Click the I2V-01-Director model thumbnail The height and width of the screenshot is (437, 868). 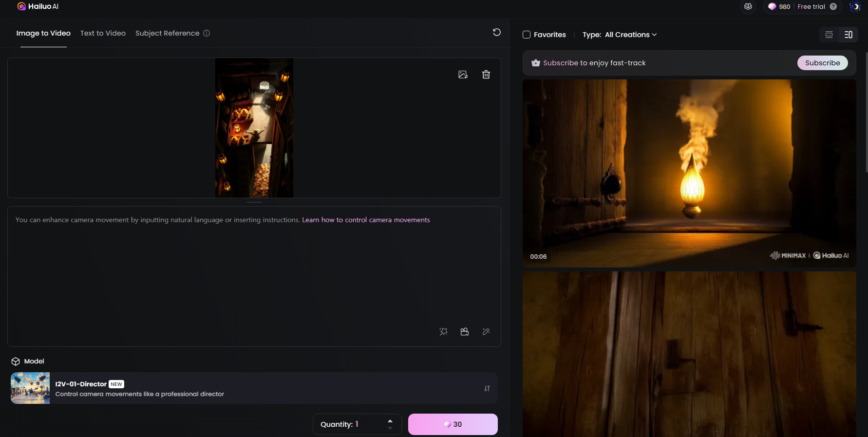point(30,388)
